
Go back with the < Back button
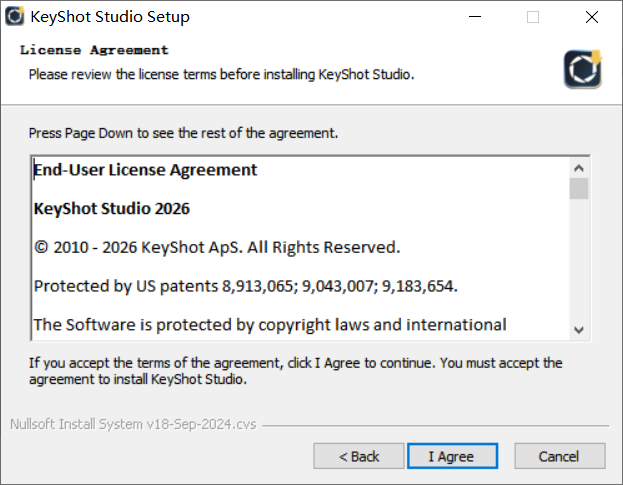click(x=359, y=456)
